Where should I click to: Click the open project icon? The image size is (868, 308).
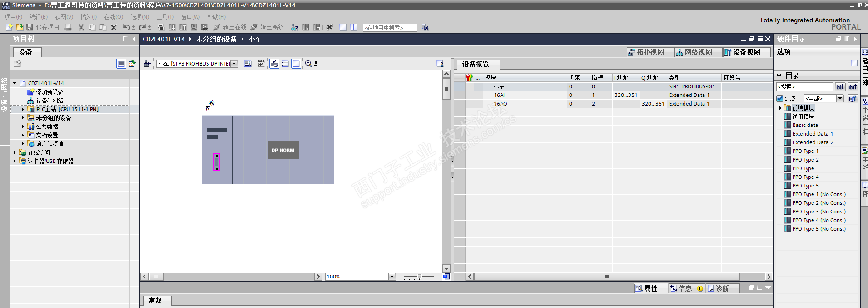pyautogui.click(x=20, y=27)
